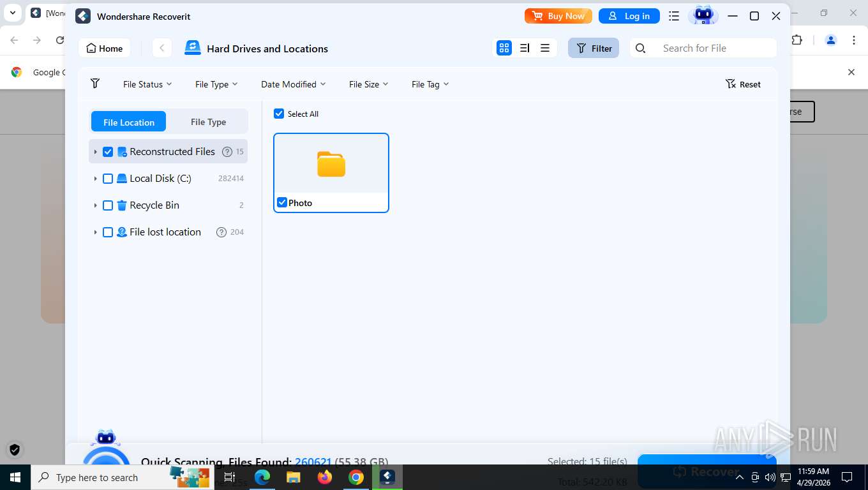Click the File lost location icon
Screen dimensions: 868x490
(x=122, y=232)
